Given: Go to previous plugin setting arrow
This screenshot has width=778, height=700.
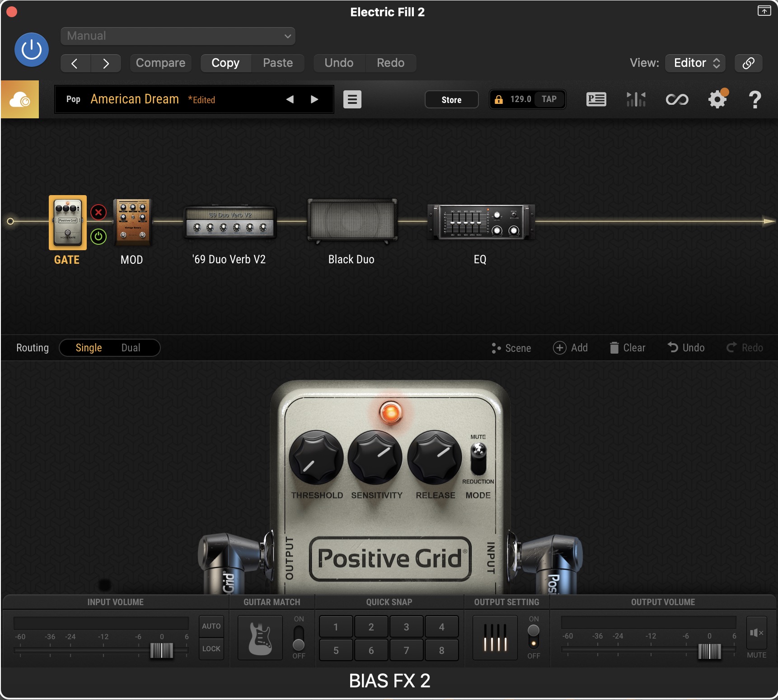Looking at the screenshot, I should pyautogui.click(x=75, y=63).
